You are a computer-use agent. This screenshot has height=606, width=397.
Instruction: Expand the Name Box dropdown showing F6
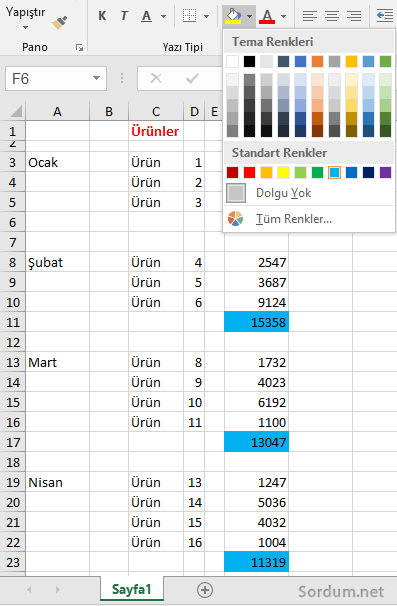(x=96, y=78)
